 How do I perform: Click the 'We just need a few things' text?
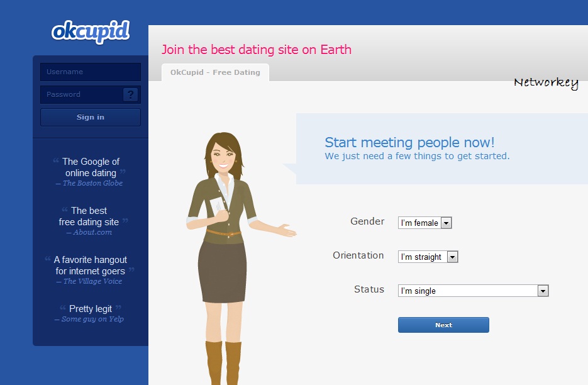click(x=417, y=156)
